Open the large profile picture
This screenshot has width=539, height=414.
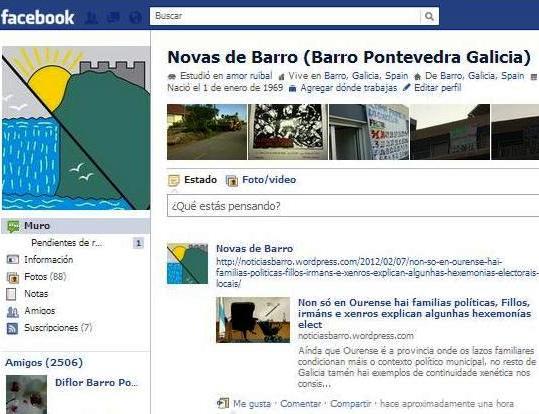76,128
